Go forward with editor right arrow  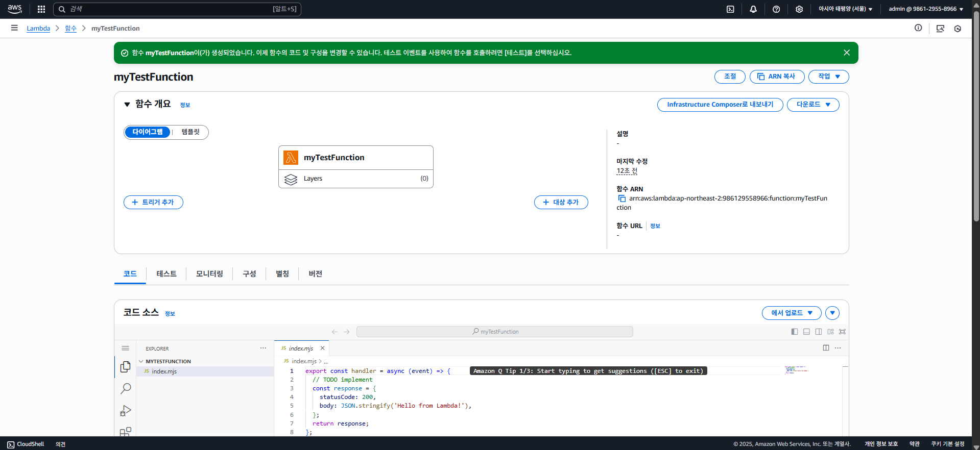coord(347,332)
